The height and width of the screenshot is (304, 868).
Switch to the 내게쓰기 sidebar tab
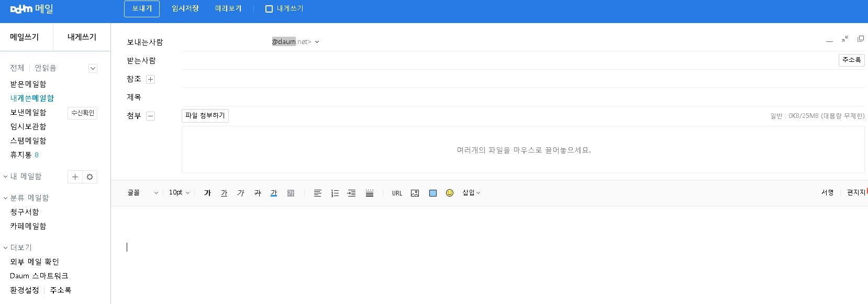[82, 37]
